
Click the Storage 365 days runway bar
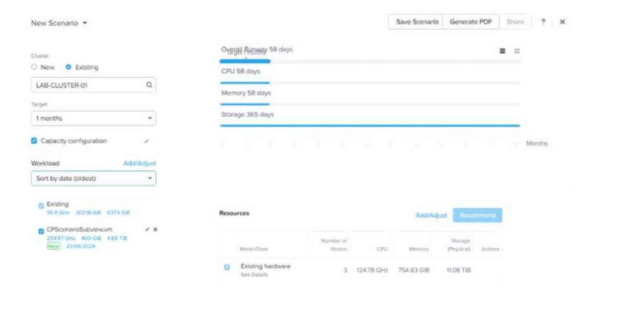point(370,126)
